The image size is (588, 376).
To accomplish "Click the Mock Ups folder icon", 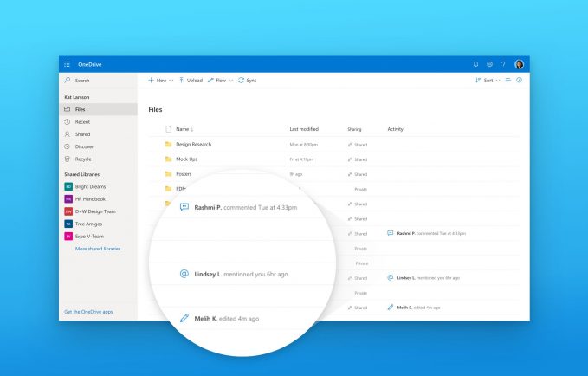I will tap(168, 159).
